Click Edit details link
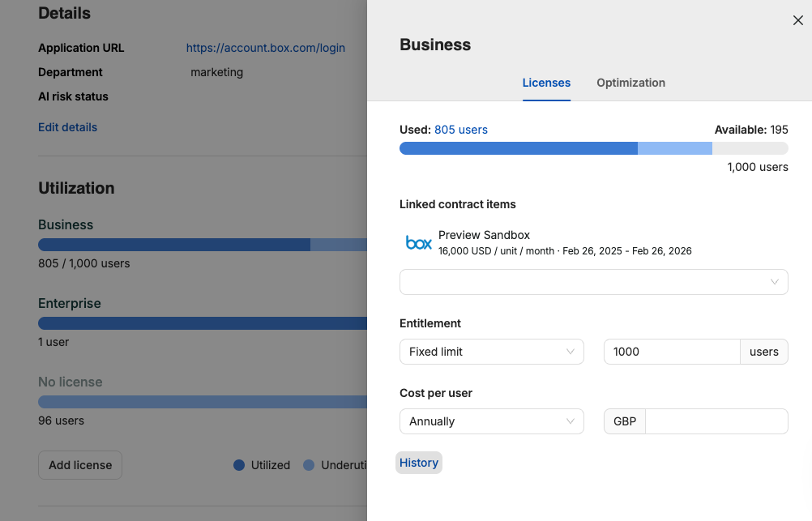This screenshot has height=521, width=812. (x=67, y=127)
